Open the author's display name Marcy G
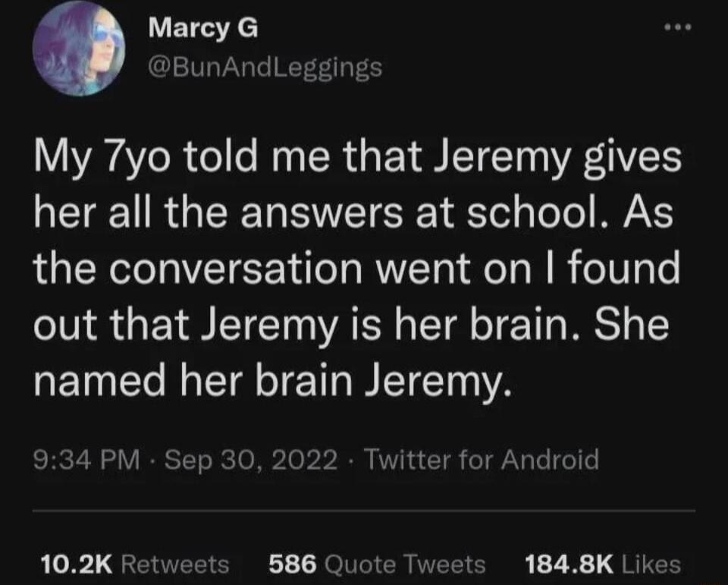The width and height of the screenshot is (728, 585). coord(203,29)
